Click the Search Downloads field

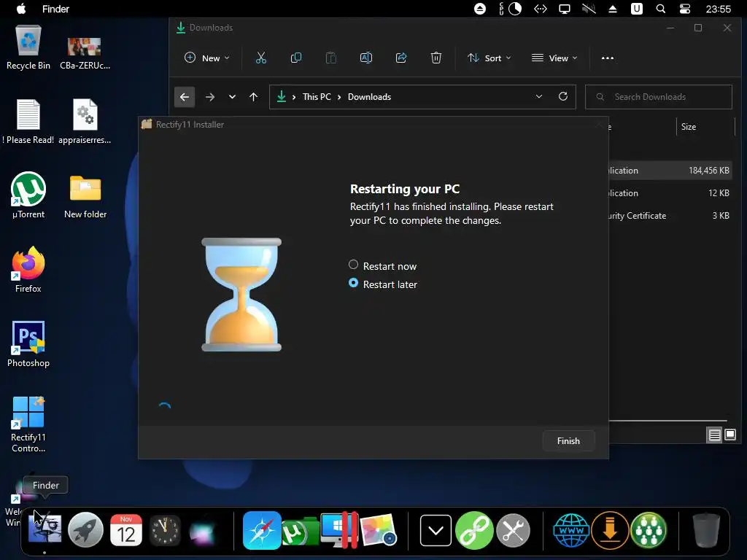click(x=659, y=97)
